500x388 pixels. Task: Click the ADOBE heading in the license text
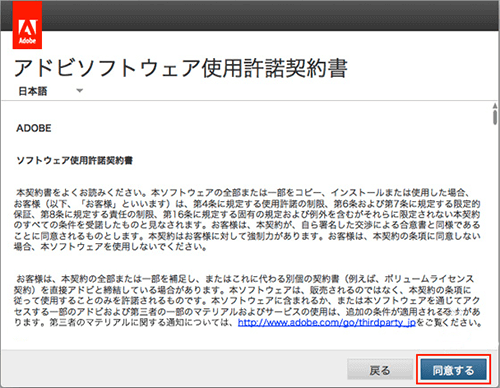[34, 128]
